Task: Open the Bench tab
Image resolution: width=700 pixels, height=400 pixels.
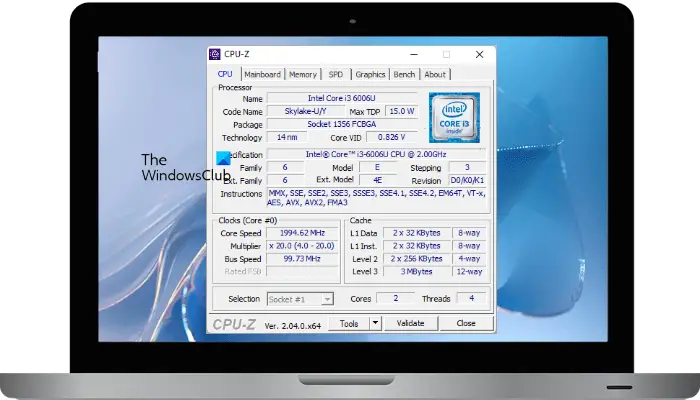Action: 404,75
